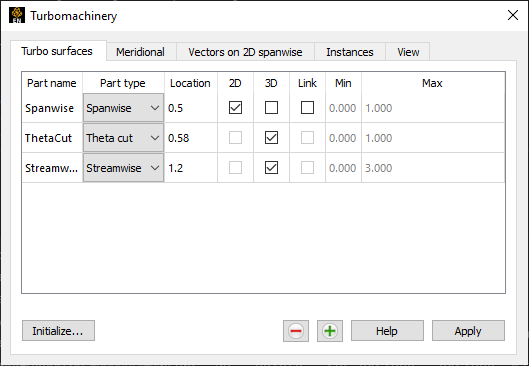Screen dimensions: 529x366
Task: Click the Min column header
Action: (x=343, y=83)
